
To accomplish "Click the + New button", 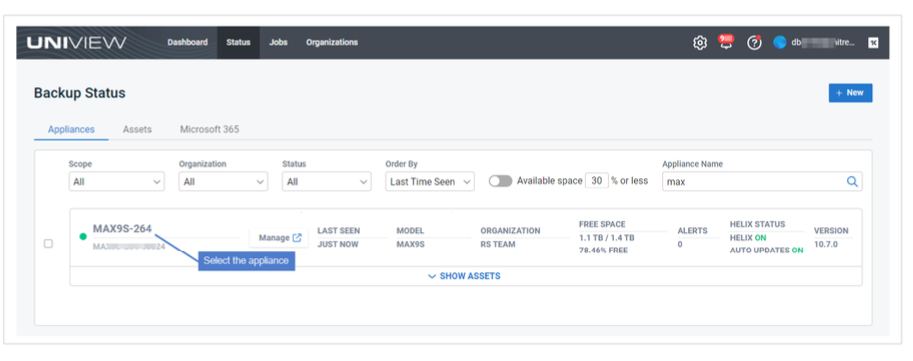I will coord(850,93).
